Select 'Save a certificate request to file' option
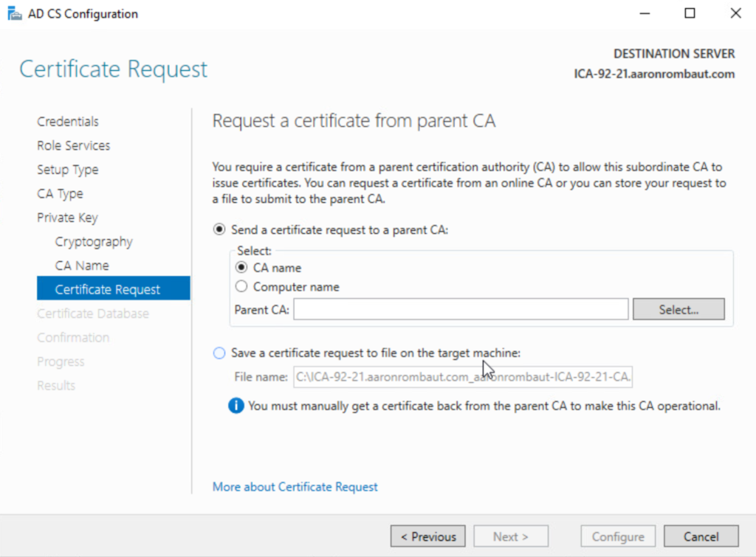 [x=219, y=353]
